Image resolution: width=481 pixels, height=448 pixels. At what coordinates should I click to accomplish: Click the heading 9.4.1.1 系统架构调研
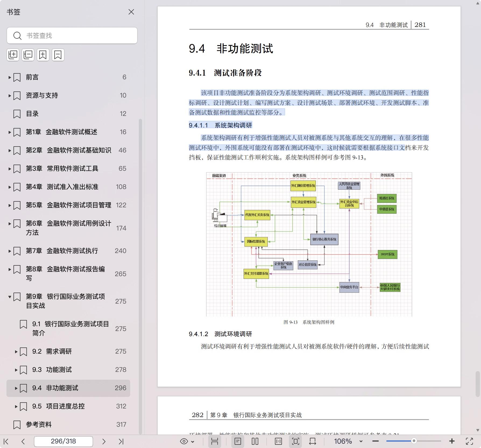[220, 125]
